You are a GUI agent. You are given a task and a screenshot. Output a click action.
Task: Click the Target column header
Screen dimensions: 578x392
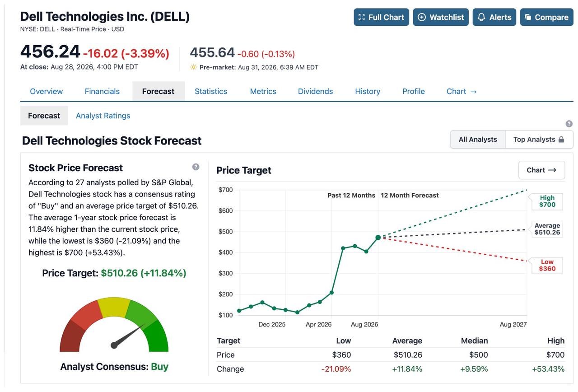point(228,341)
